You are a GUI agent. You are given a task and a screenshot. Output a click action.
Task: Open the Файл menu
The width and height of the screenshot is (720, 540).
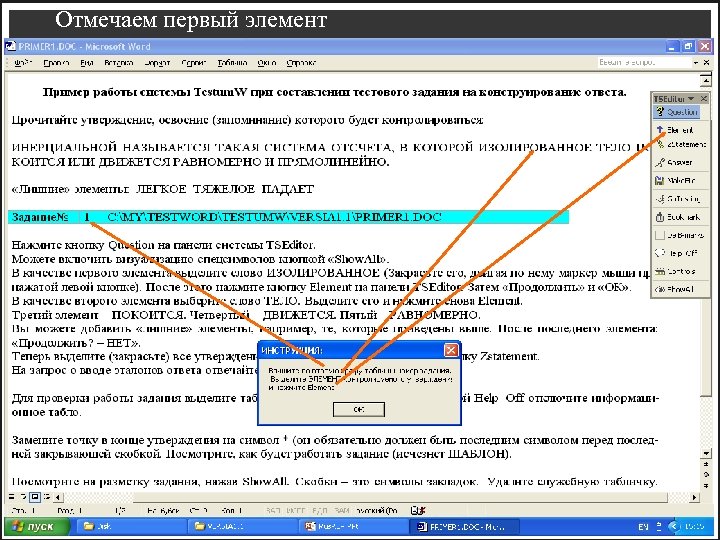(x=22, y=63)
